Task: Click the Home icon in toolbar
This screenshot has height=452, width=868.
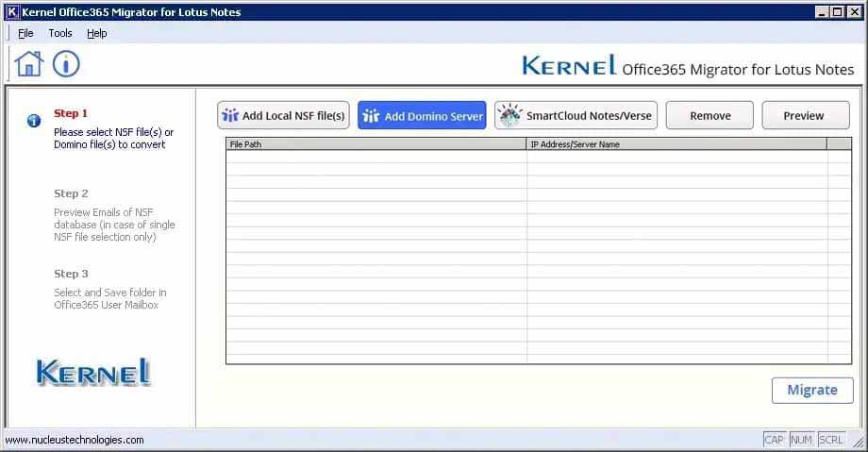Action: pos(29,64)
